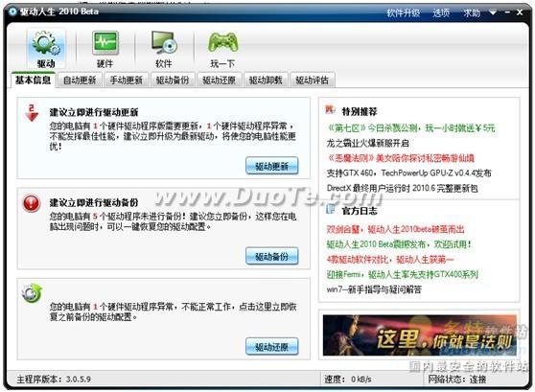
Task: Click the 驱动备份 button
Action: click(272, 256)
